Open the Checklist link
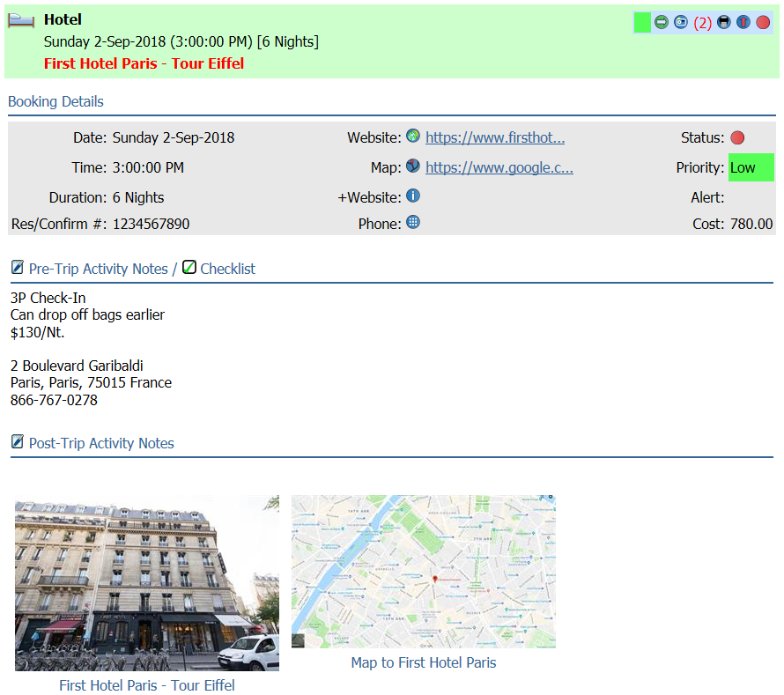784x695 pixels. (x=227, y=269)
